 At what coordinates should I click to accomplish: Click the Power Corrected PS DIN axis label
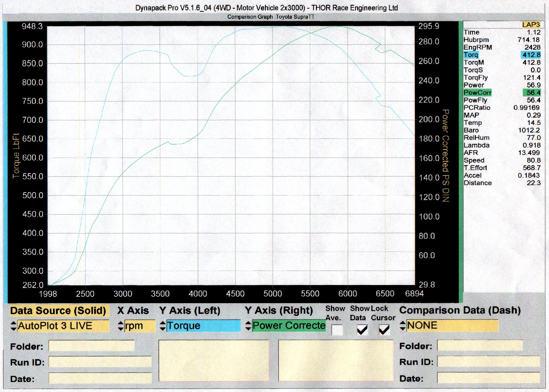(445, 155)
